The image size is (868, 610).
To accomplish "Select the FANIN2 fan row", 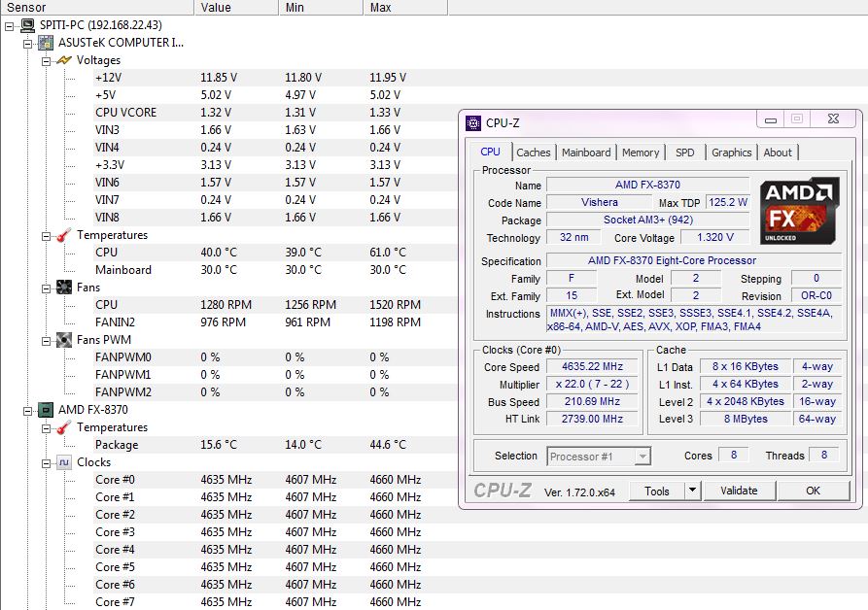I will click(x=275, y=322).
